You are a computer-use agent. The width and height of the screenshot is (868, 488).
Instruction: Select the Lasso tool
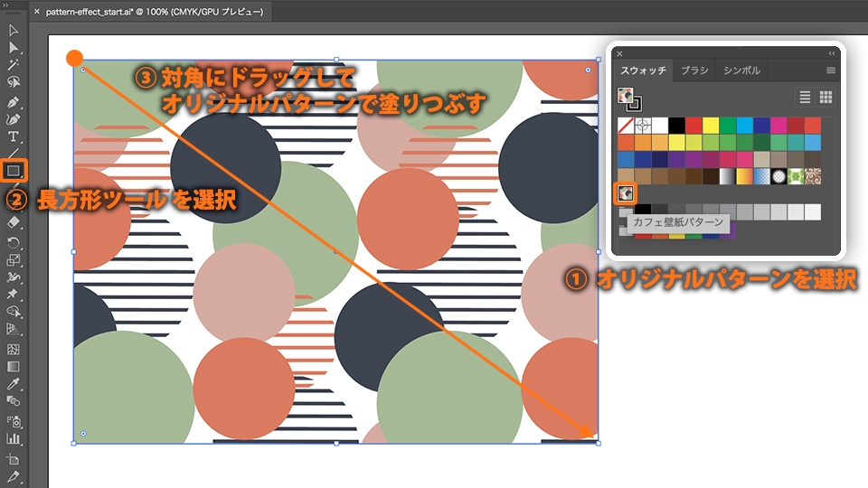(14, 82)
